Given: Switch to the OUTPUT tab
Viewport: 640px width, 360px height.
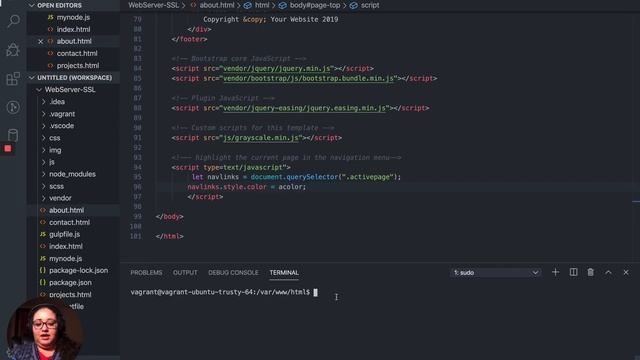Looking at the screenshot, I should click(185, 273).
